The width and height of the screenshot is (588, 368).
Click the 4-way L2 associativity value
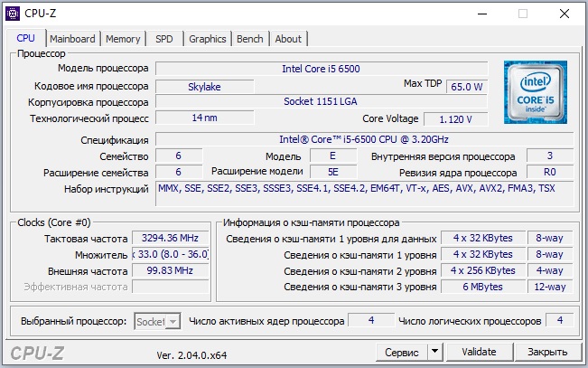550,270
